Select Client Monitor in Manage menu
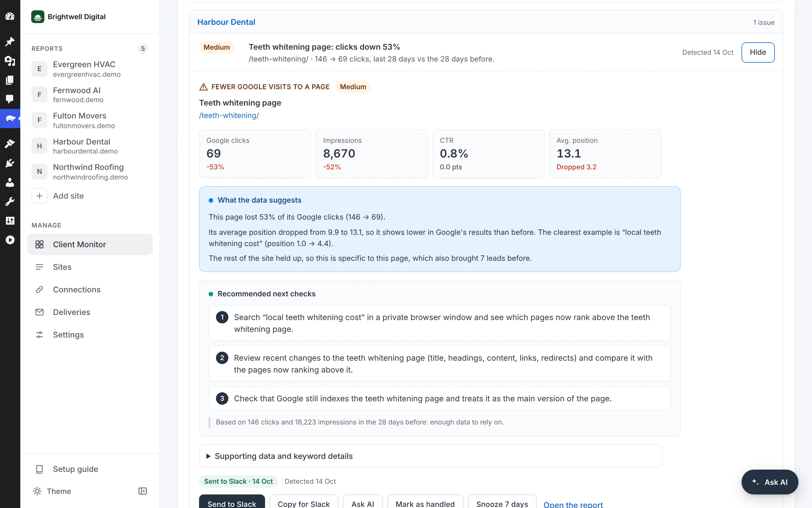 coord(90,244)
